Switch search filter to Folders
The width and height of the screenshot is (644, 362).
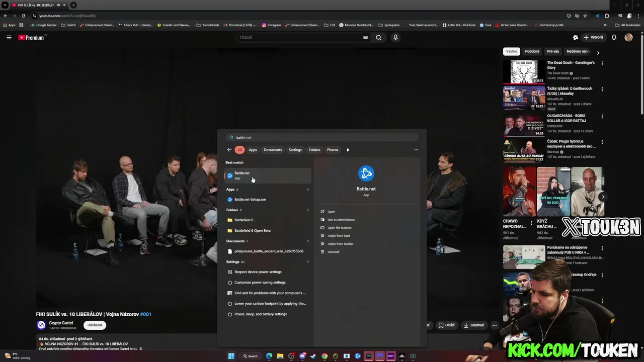(314, 150)
